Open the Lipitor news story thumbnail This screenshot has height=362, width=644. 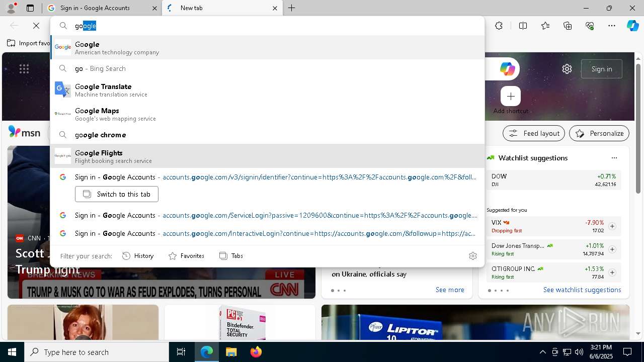click(475, 322)
